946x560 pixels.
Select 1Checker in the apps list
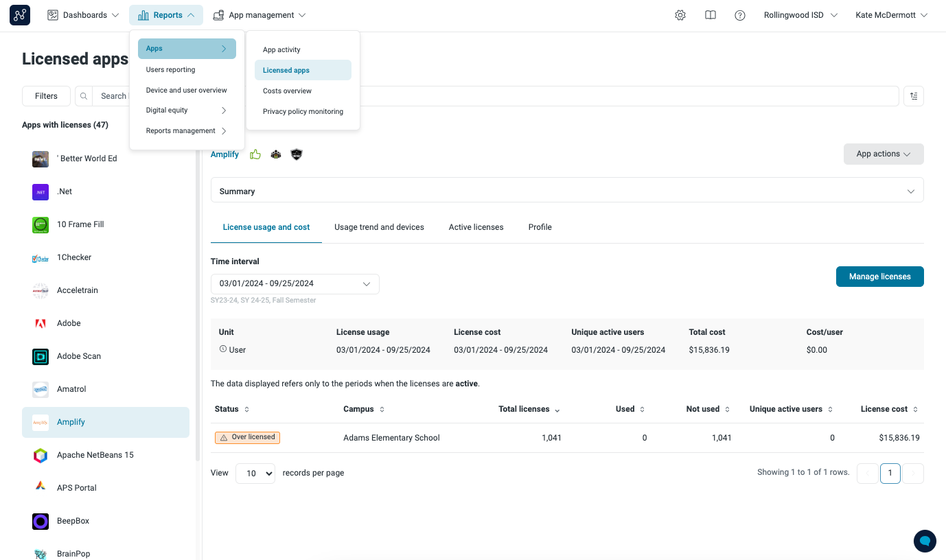click(106, 258)
